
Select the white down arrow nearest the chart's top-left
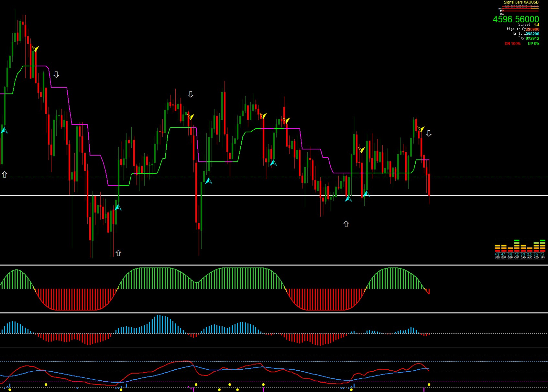pyautogui.click(x=56, y=75)
